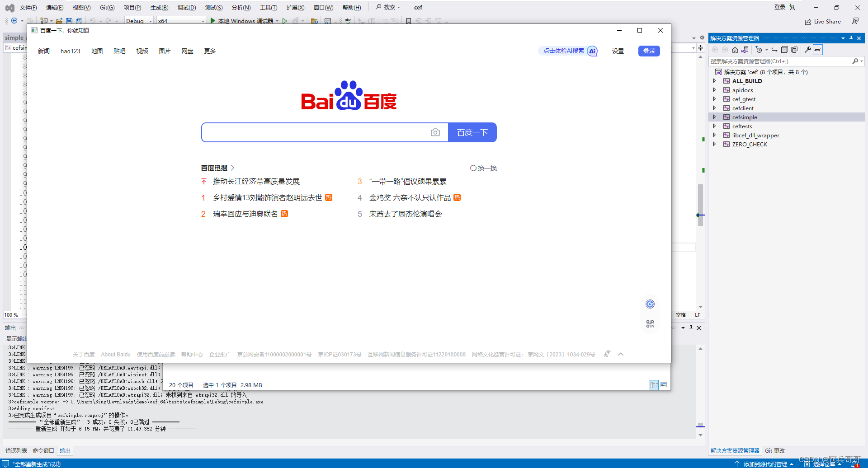Viewport: 868px width, 468px height.
Task: Switch to the Git 更改 tab
Action: pyautogui.click(x=775, y=450)
